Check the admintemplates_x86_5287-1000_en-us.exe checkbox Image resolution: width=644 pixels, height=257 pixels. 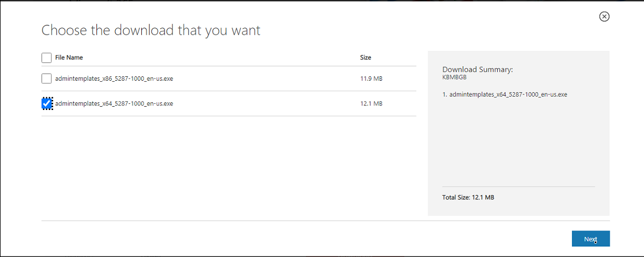[x=47, y=78]
